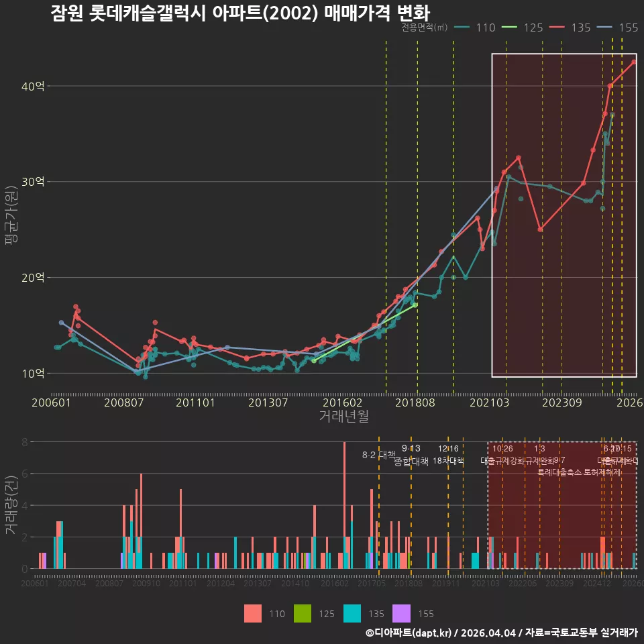Click 201204 on the volume chart axis

pyautogui.click(x=221, y=583)
